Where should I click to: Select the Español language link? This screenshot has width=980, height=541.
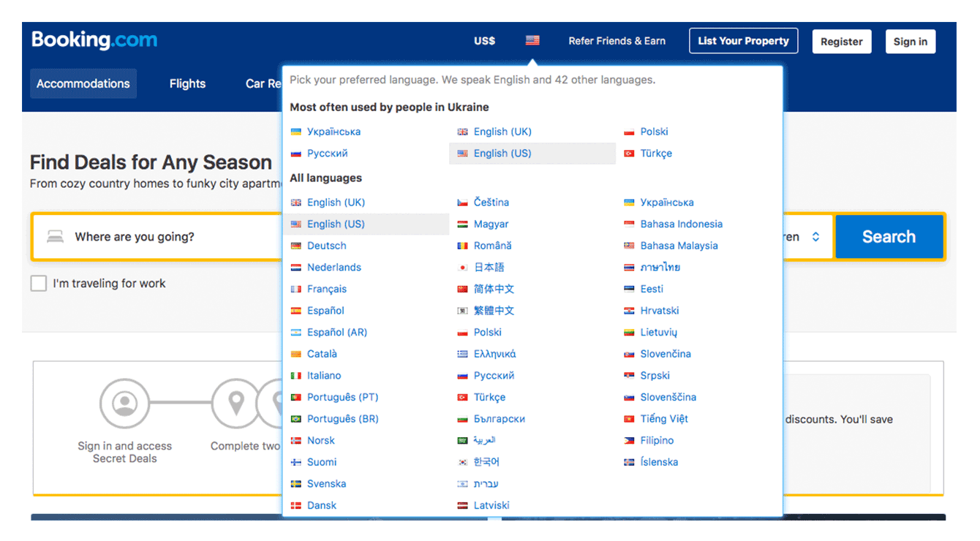(x=325, y=311)
